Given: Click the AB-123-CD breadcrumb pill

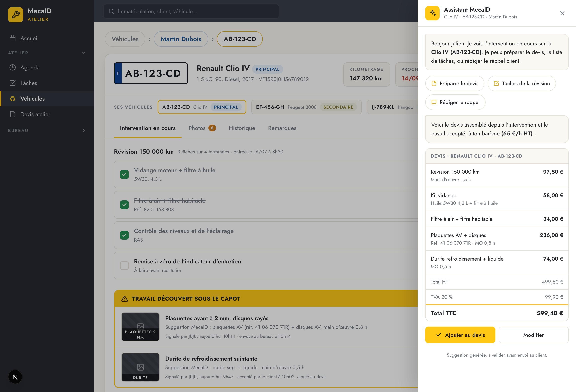Looking at the screenshot, I should pyautogui.click(x=240, y=39).
